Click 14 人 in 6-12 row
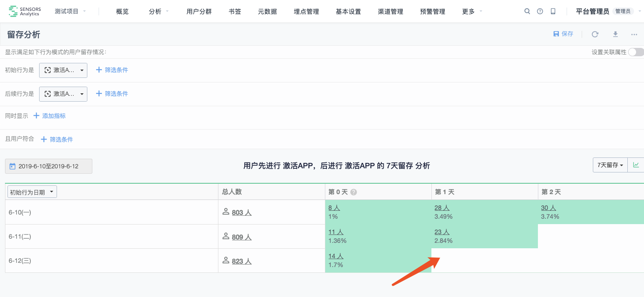 (x=336, y=256)
